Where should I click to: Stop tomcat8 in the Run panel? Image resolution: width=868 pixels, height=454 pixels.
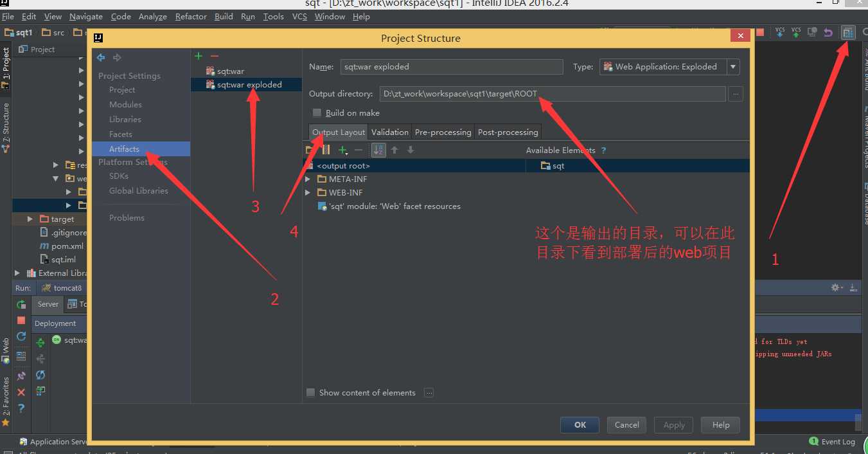point(21,320)
